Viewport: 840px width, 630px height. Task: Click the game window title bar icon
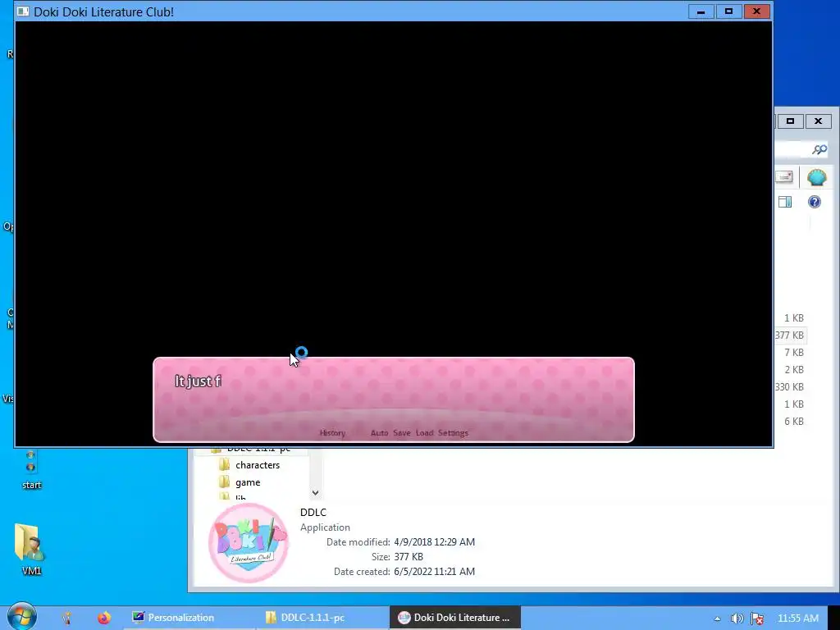coord(23,11)
